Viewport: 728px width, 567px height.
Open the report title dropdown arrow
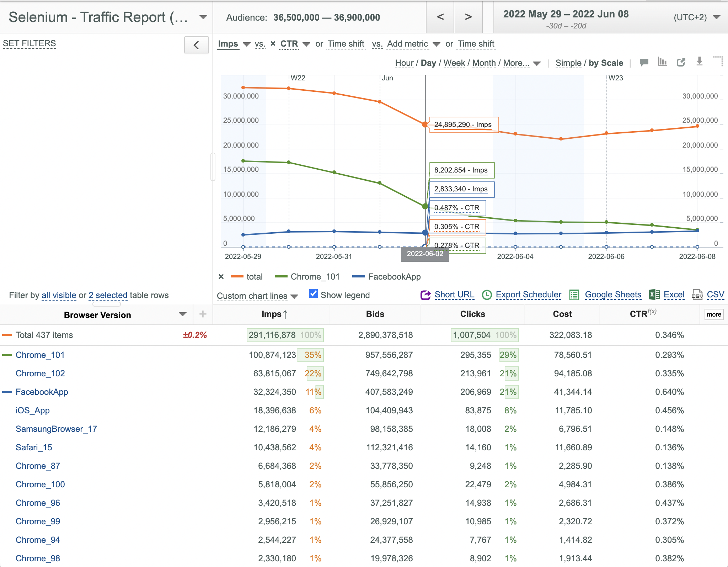pyautogui.click(x=203, y=17)
